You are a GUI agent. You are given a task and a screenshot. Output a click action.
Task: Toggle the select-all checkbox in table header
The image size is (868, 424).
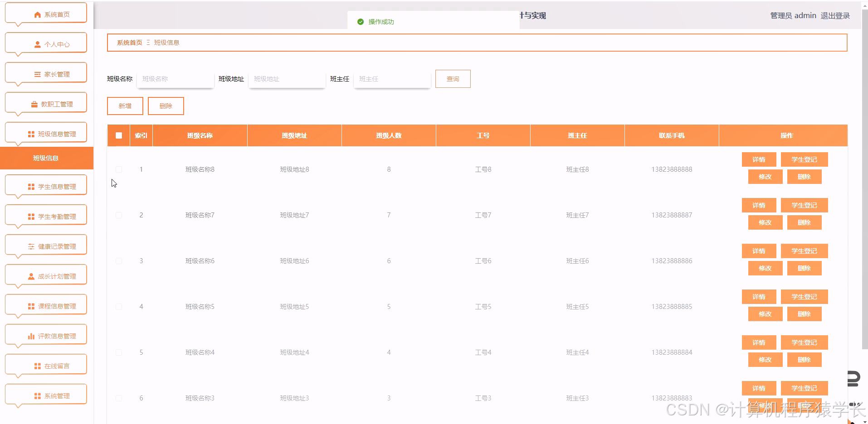(119, 135)
